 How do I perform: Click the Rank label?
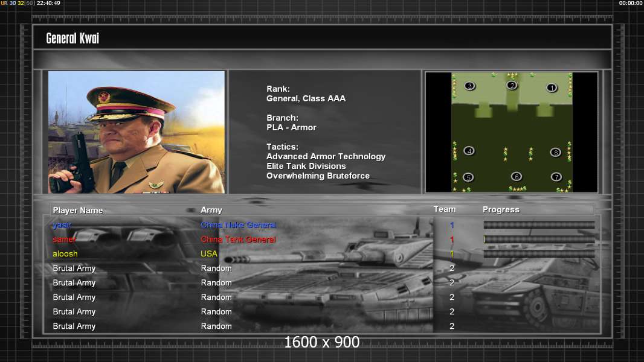tap(278, 89)
